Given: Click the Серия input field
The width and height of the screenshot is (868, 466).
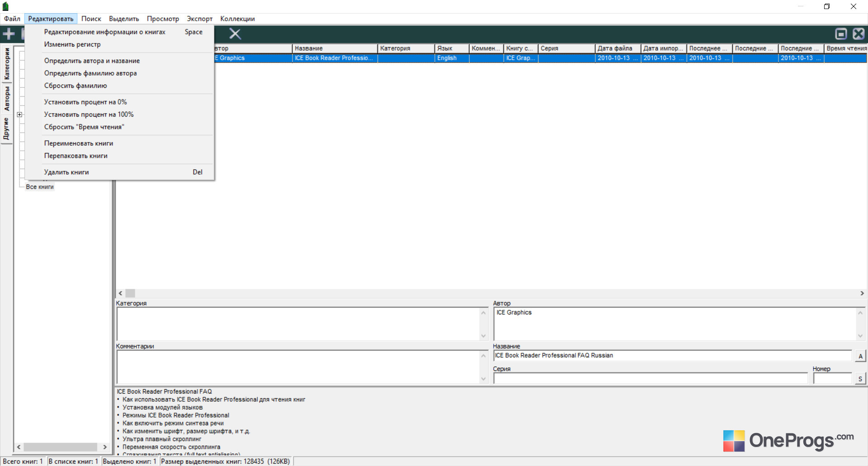Looking at the screenshot, I should [651, 379].
